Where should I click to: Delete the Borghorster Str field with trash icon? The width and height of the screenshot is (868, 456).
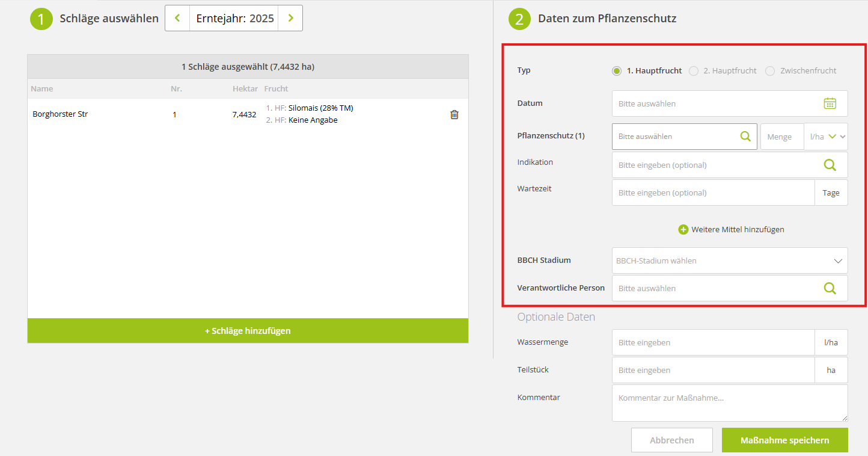point(454,114)
